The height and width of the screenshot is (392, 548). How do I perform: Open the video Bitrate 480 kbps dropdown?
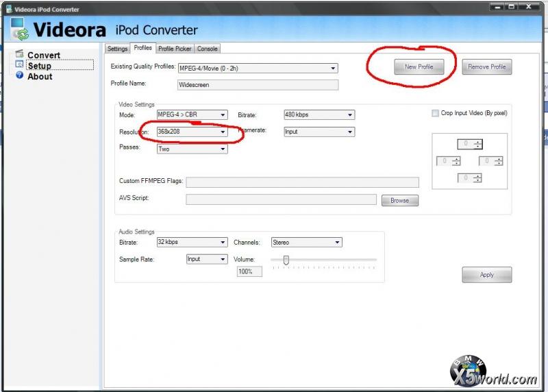click(319, 114)
